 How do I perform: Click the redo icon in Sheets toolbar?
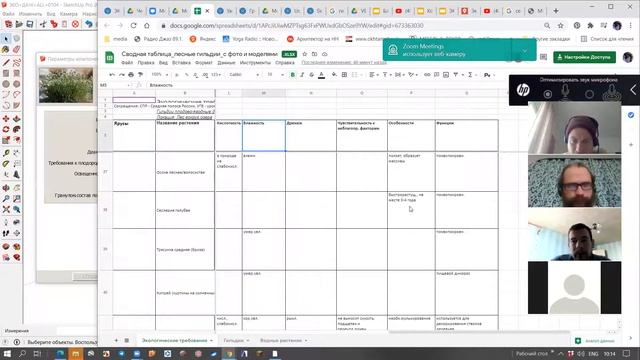click(x=122, y=75)
